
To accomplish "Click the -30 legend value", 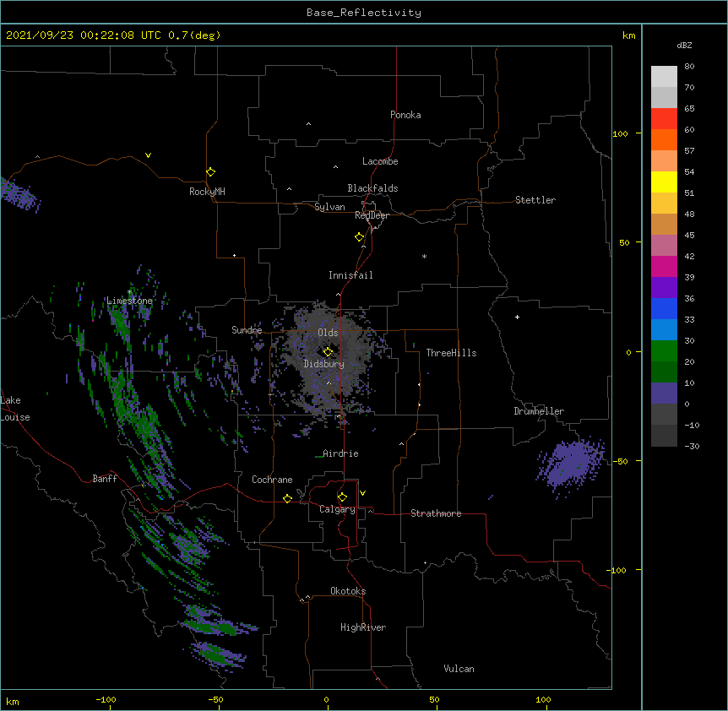I will pyautogui.click(x=692, y=446).
